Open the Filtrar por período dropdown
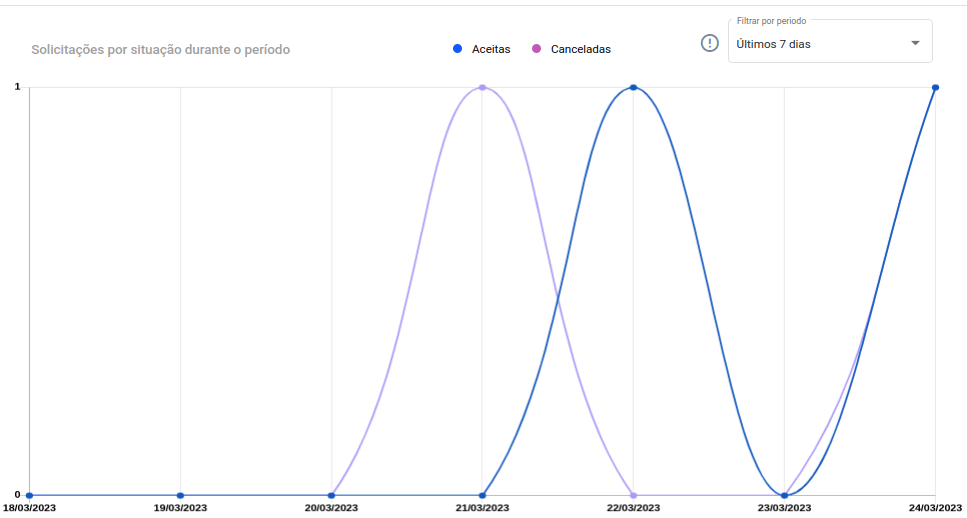The height and width of the screenshot is (518, 967). [829, 43]
